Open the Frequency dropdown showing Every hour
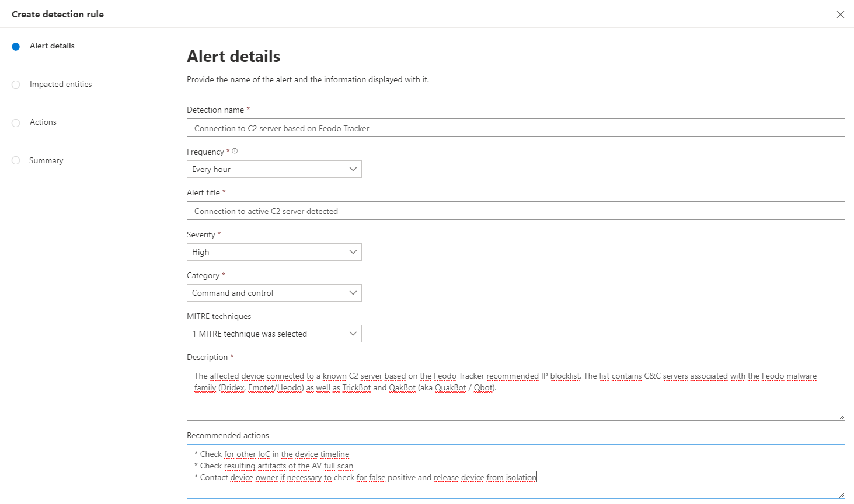Image resolution: width=854 pixels, height=504 pixels. click(x=274, y=169)
